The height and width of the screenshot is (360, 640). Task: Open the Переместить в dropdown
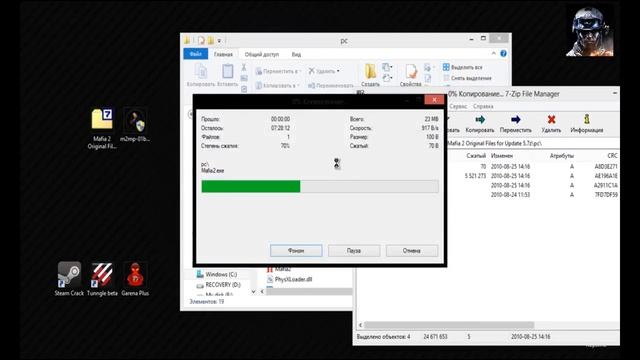[x=278, y=71]
